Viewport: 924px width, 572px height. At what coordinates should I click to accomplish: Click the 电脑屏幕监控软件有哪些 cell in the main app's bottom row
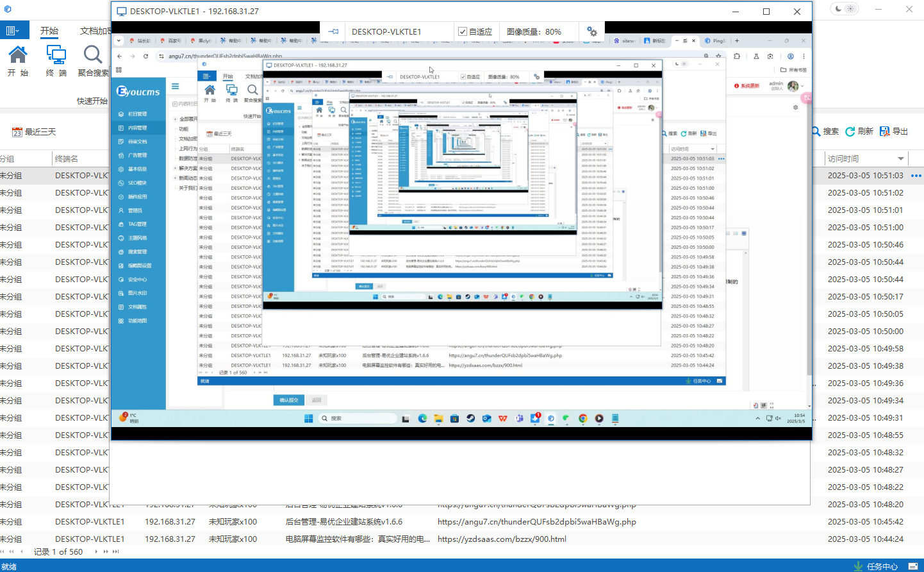[x=358, y=539]
